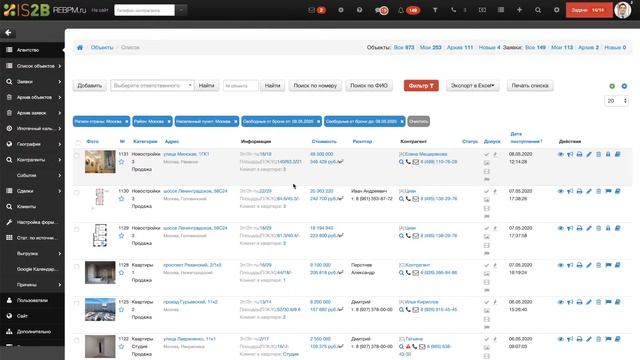This screenshot has width=640, height=360.
Task: Remove the 'Район: Москва' filter chip
Action: tap(169, 122)
